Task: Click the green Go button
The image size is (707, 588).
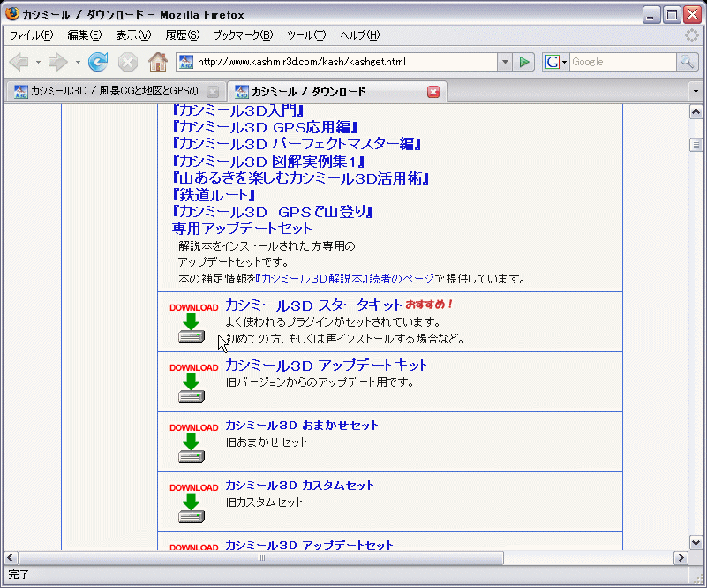Action: click(x=524, y=62)
